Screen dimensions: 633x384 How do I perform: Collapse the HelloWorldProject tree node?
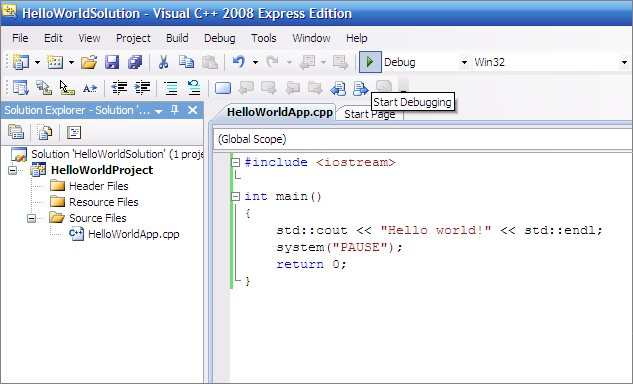point(13,170)
